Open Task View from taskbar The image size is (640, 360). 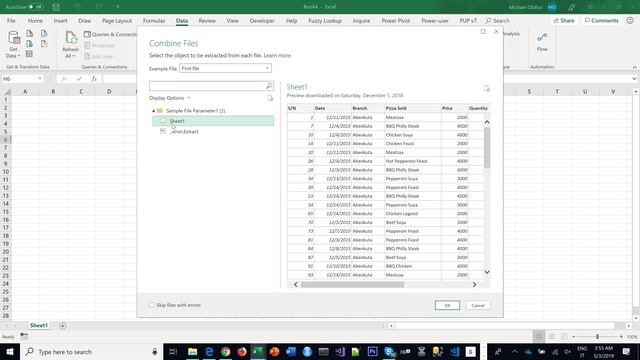173,351
